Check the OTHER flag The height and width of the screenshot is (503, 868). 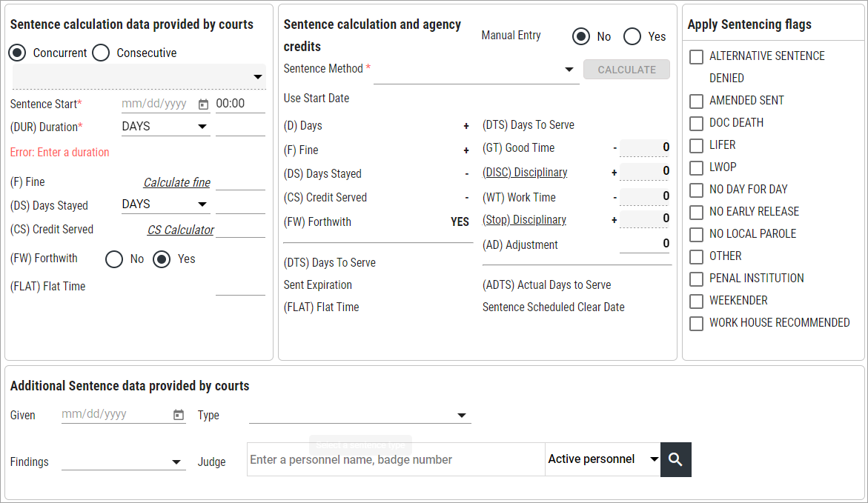click(696, 257)
